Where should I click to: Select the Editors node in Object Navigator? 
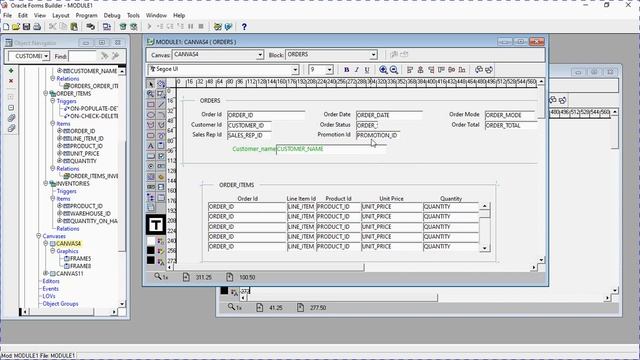click(x=51, y=281)
